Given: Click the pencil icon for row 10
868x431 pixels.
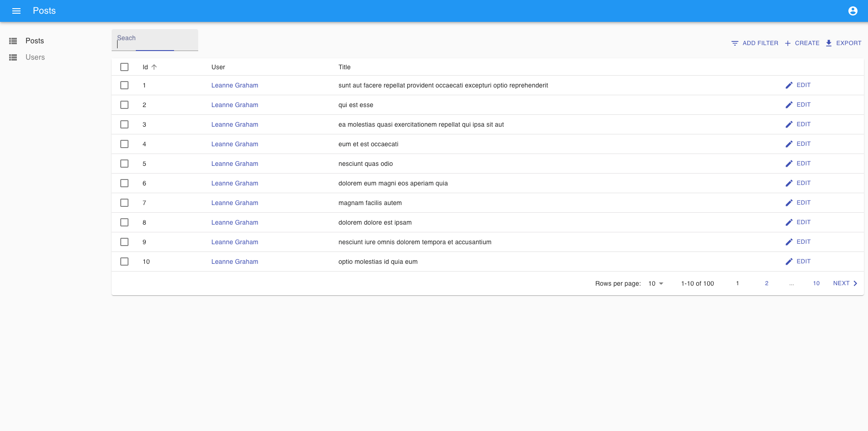Looking at the screenshot, I should pyautogui.click(x=789, y=262).
